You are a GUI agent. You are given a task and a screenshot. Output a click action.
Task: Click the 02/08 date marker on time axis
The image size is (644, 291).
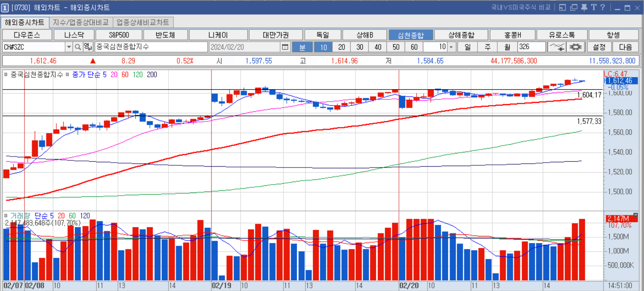pyautogui.click(x=35, y=286)
